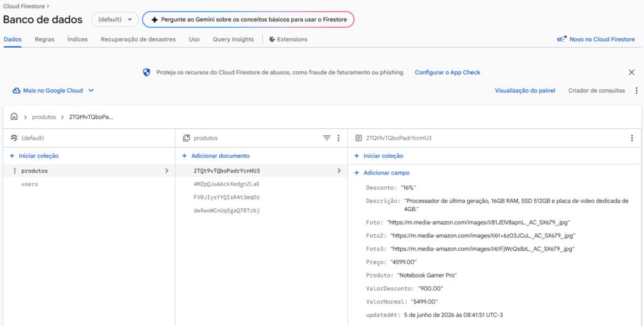
Task: Open the overflow menu next to Criador de consultas
Action: tap(636, 91)
